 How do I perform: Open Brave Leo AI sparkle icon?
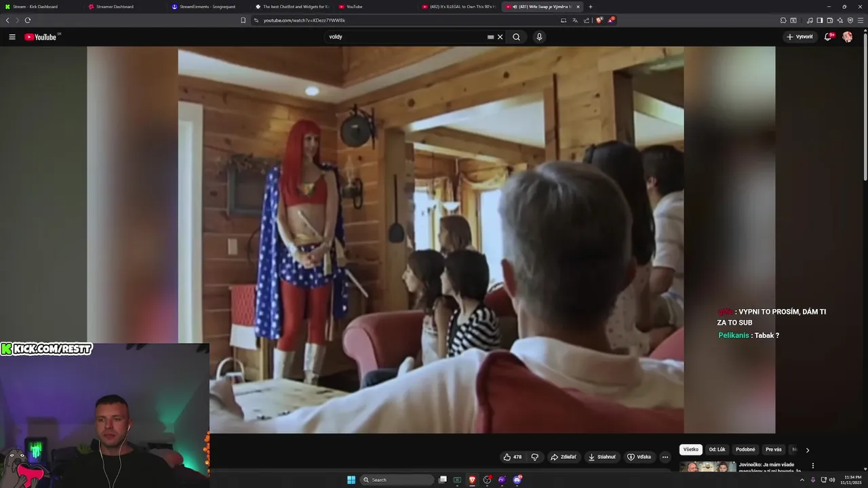[x=840, y=20]
